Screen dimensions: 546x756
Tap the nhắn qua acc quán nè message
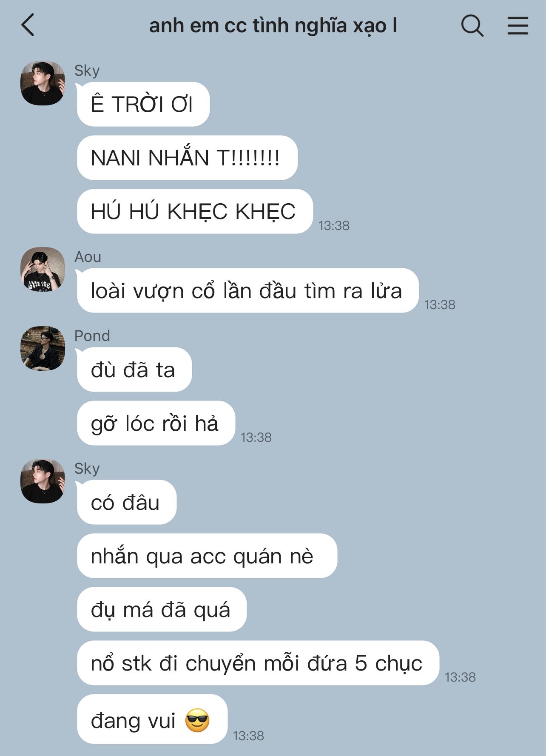coord(207,556)
